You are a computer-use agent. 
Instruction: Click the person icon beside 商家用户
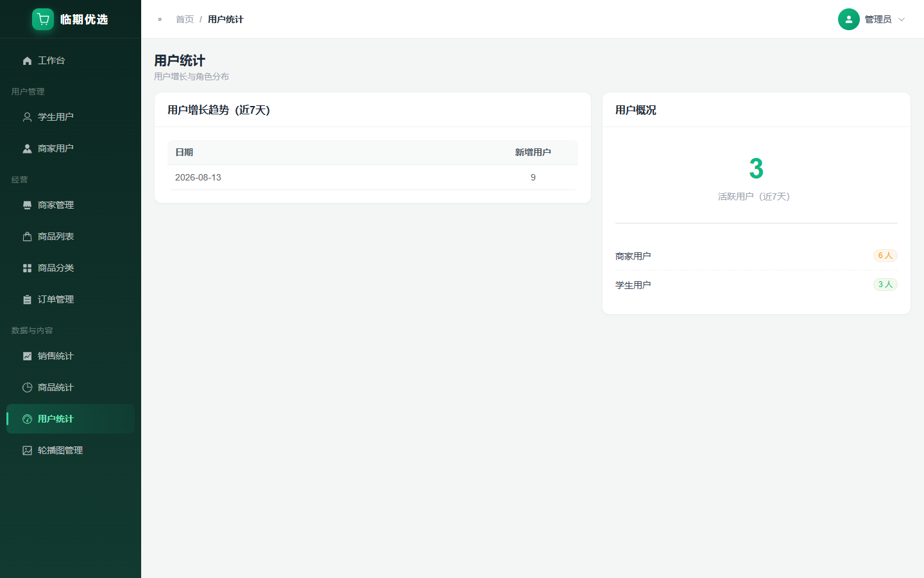pyautogui.click(x=27, y=148)
